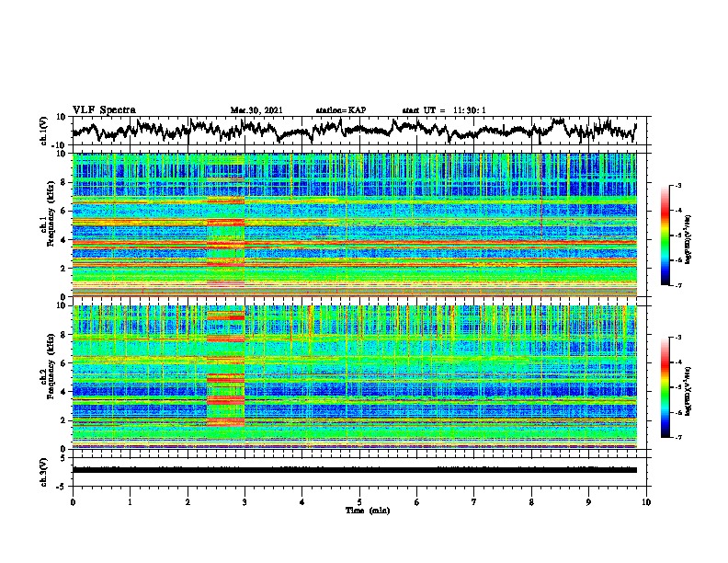Screen dimensions: 728x563
Task: Click time axis tick label "6"
Action: pyautogui.click(x=416, y=502)
